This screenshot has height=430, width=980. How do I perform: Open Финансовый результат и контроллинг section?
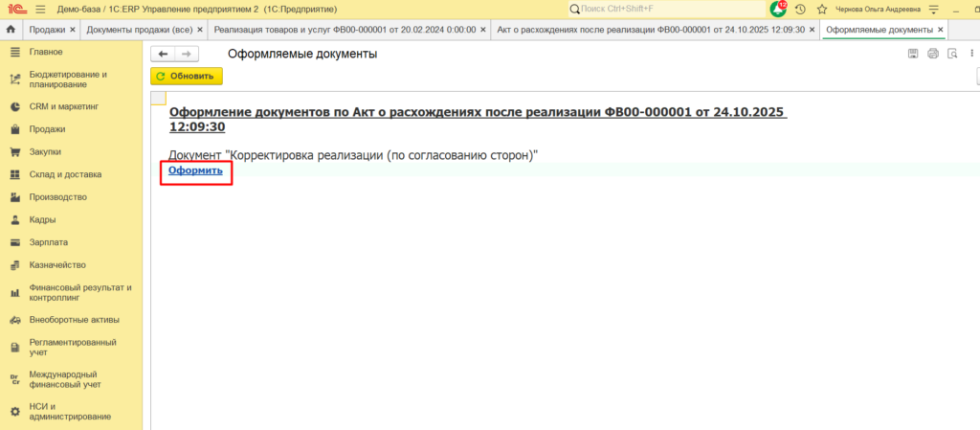pyautogui.click(x=71, y=292)
